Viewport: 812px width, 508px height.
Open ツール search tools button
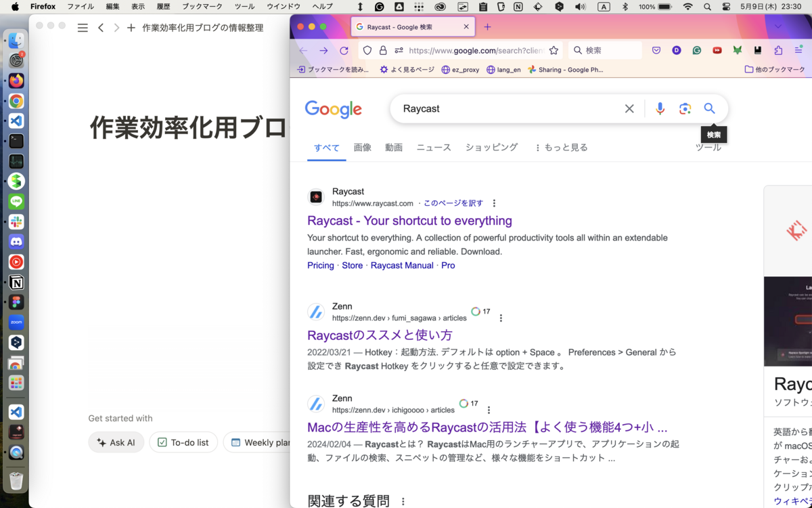pos(708,147)
